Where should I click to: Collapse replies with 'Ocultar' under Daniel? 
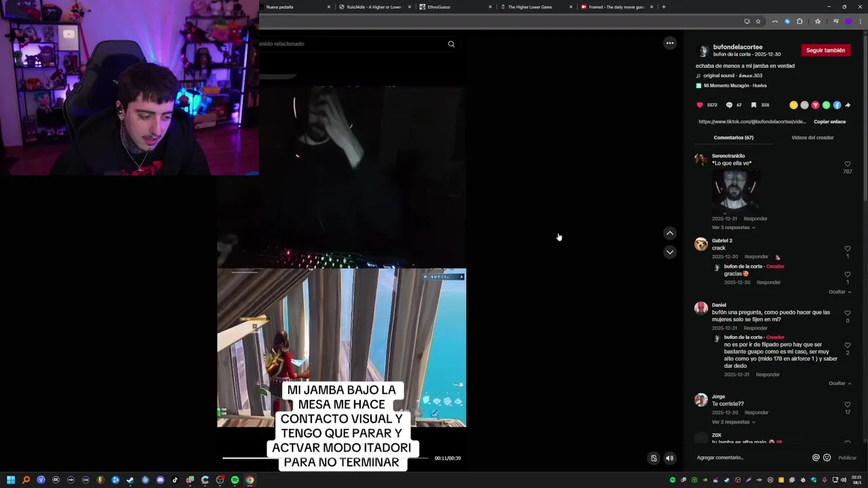[x=840, y=384]
